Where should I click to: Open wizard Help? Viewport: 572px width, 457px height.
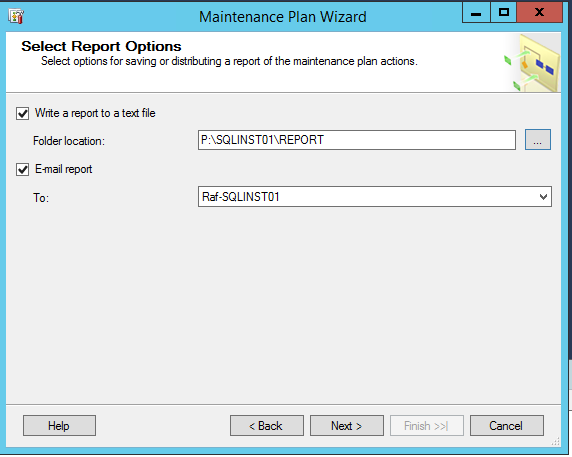coord(59,426)
